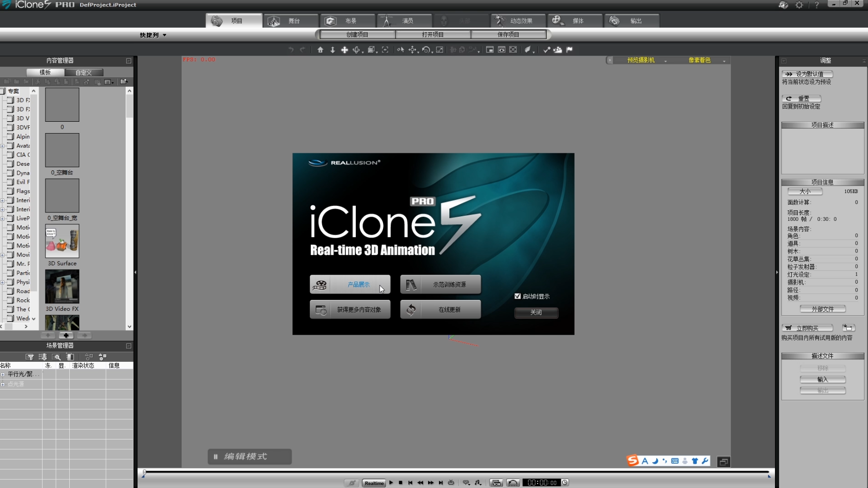Open the 预览摄影机 camera dropdown
The height and width of the screenshot is (488, 868).
tap(666, 60)
